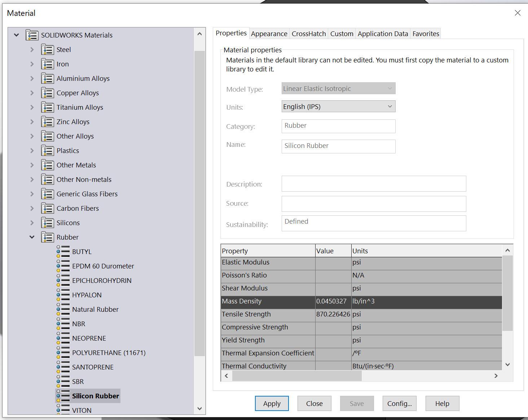Image resolution: width=528 pixels, height=420 pixels.
Task: Select the VITON material
Action: (x=82, y=410)
